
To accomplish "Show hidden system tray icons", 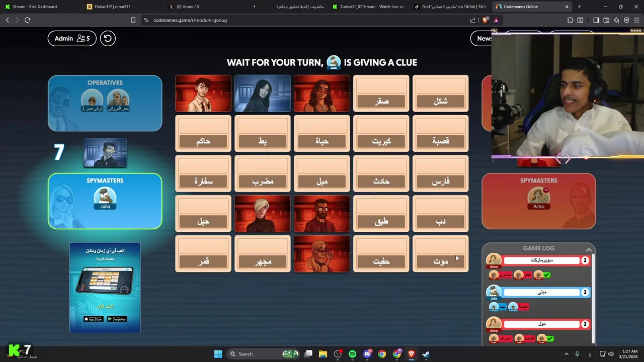I will click(567, 354).
